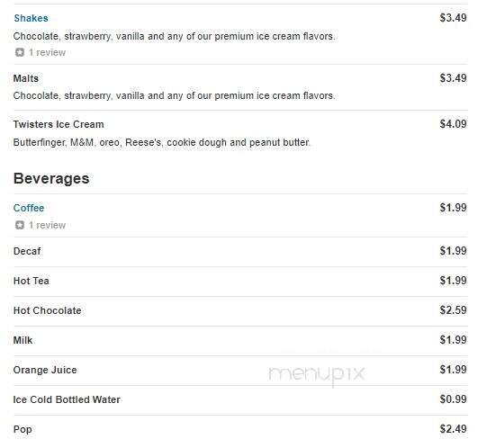Open the Coffee menu item link
Image resolution: width=478 pixels, height=448 pixels.
pos(29,208)
